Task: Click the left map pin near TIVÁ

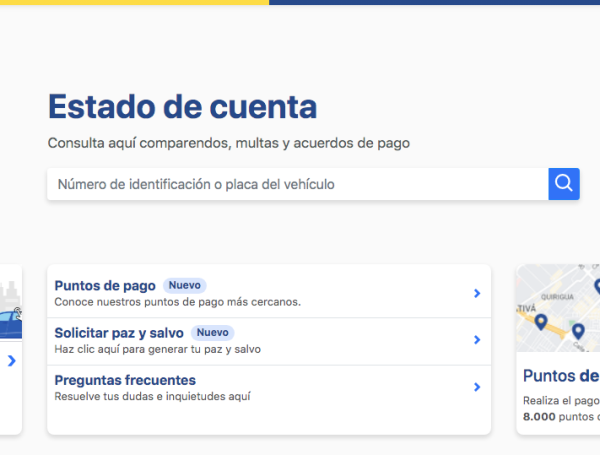Action: [541, 321]
